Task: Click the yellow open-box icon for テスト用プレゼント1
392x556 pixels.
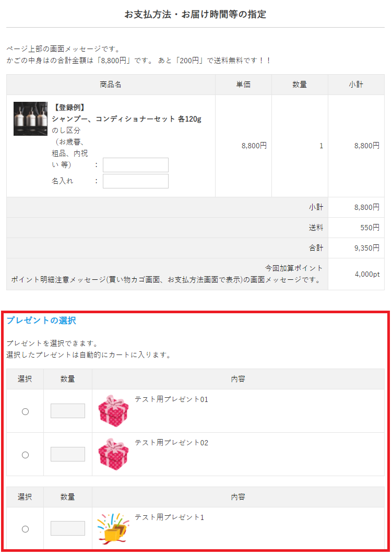Action: [x=113, y=528]
